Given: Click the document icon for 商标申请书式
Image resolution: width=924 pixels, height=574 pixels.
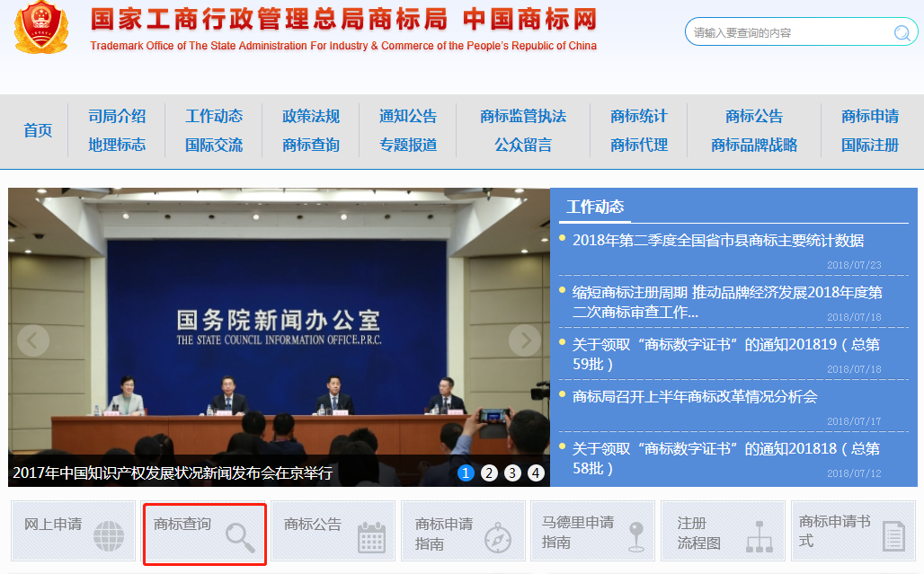Looking at the screenshot, I should 893,536.
